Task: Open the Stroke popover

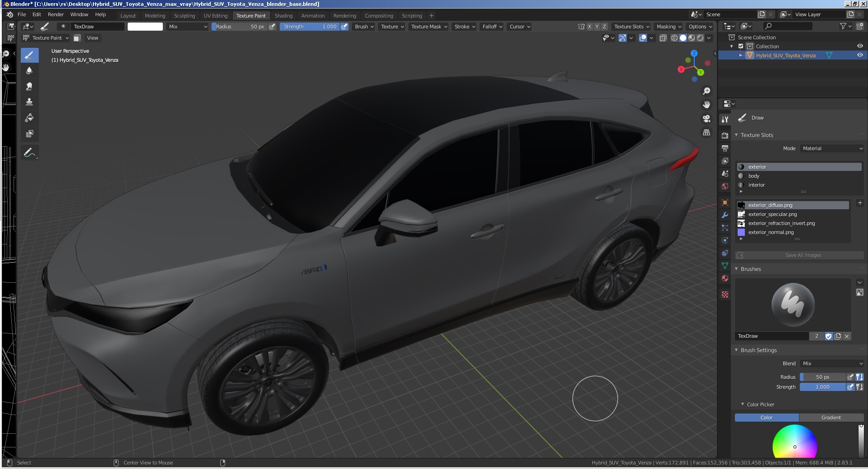Action: (x=464, y=27)
